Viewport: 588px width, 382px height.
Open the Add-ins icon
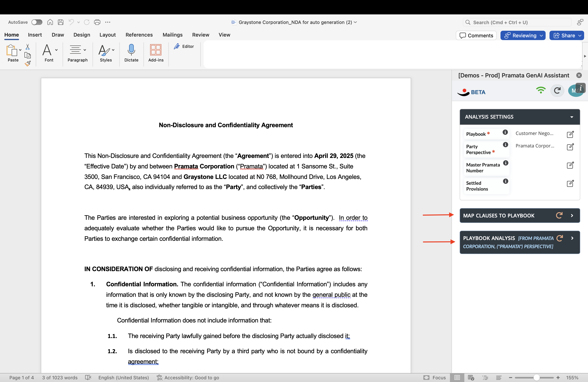[156, 50]
